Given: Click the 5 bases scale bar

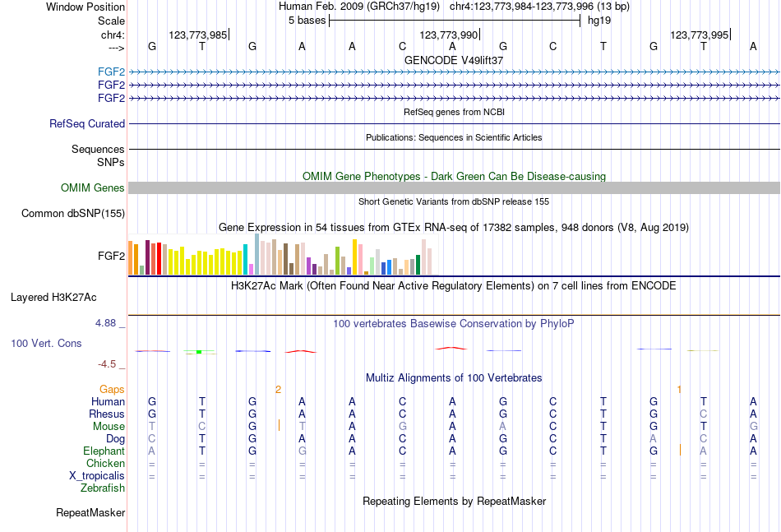Looking at the screenshot, I should (x=455, y=21).
